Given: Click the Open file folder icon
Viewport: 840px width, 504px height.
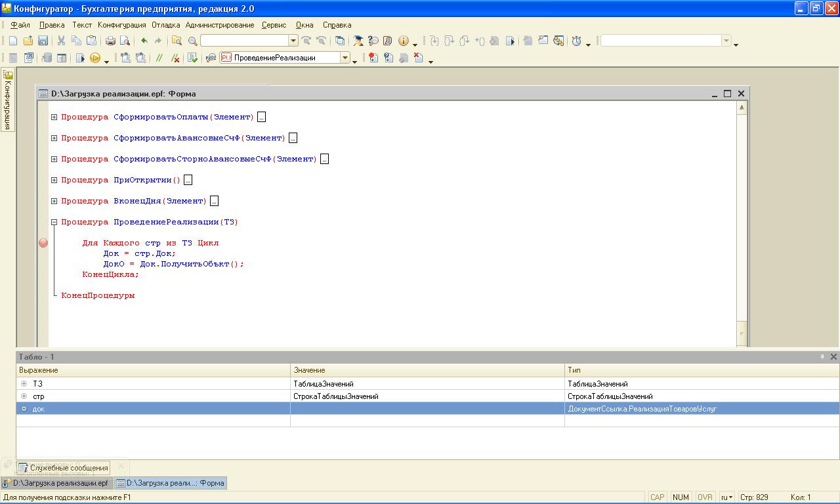Looking at the screenshot, I should coord(28,41).
